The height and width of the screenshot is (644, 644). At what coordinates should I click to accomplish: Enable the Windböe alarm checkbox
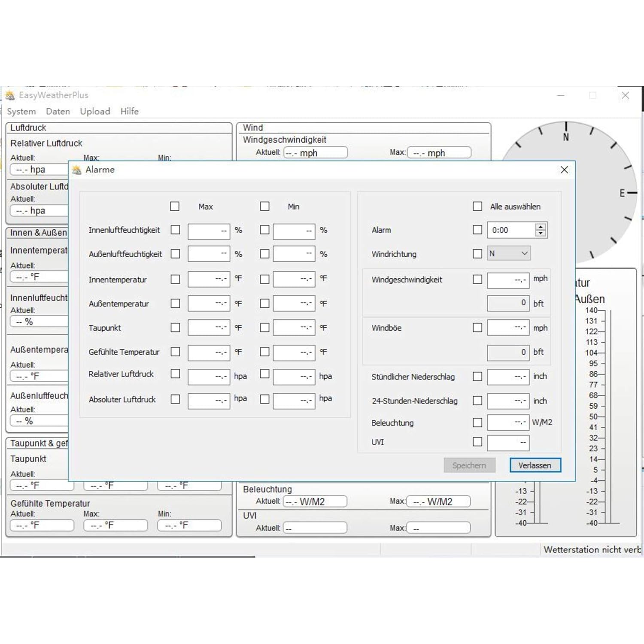pyautogui.click(x=477, y=328)
